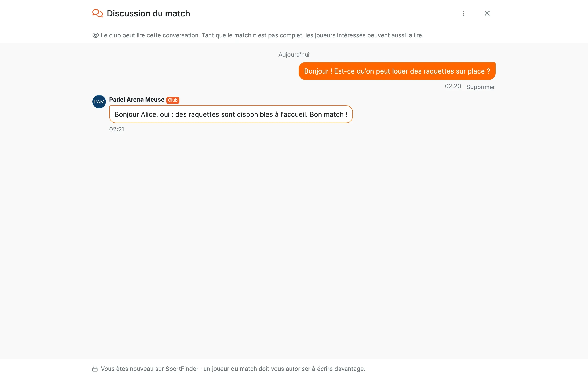Viewport: 588px width, 378px height.
Task: Open the three-dot options menu
Action: coord(464,13)
